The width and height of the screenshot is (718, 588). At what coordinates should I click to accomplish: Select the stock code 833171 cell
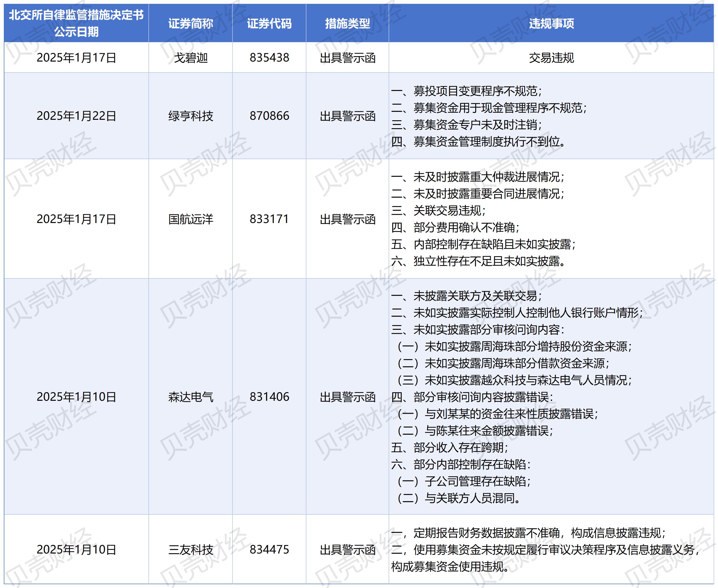269,219
